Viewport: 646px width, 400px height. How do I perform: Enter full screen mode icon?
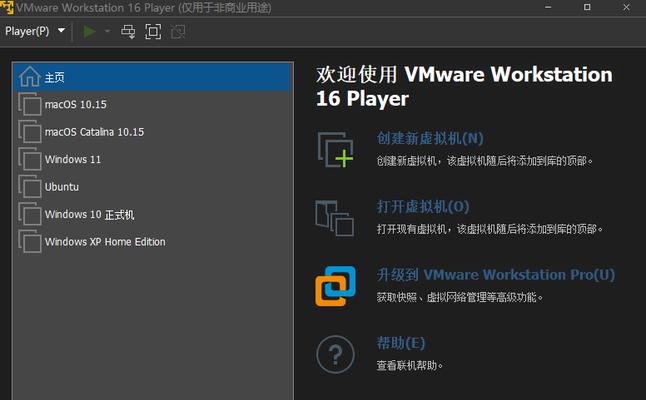pos(153,32)
